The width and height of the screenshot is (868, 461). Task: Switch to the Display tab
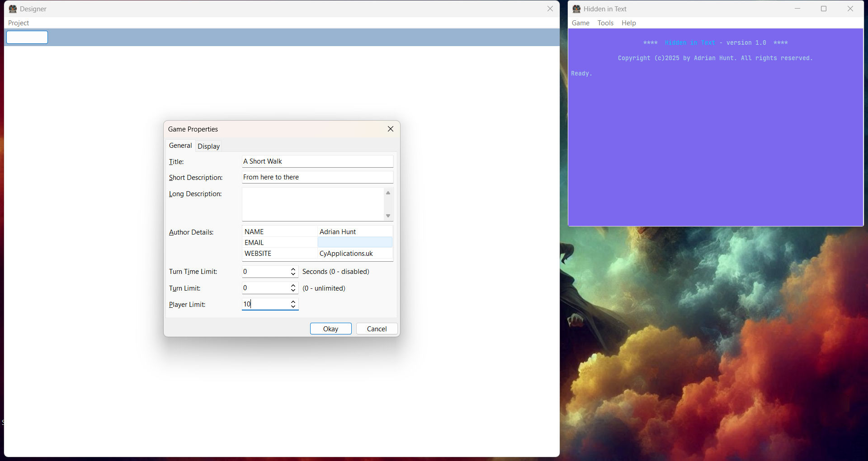point(208,146)
